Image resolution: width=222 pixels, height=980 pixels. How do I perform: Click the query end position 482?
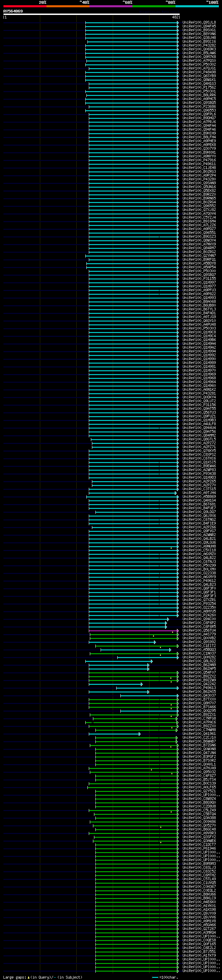[x=175, y=17]
